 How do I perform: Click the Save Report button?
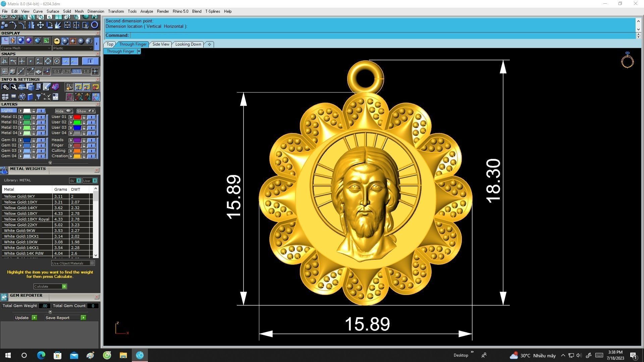pos(65,318)
